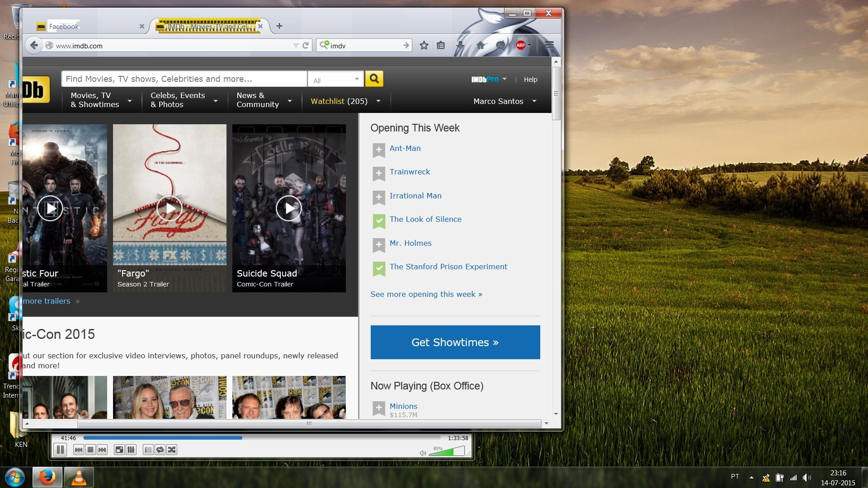Viewport: 868px width, 488px height.
Task: Play the Suicide Squad Comic-Con trailer
Action: pos(288,208)
